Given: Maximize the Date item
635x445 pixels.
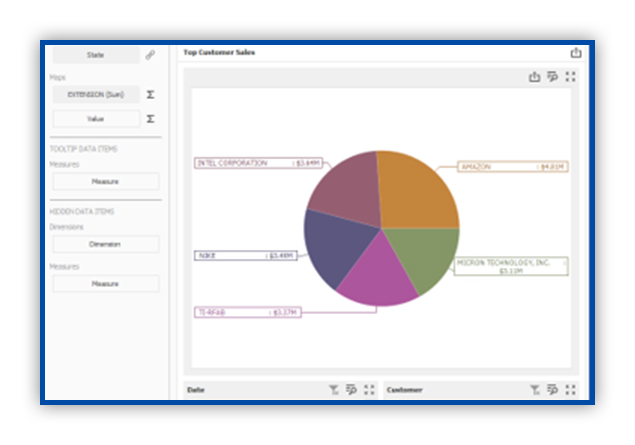Looking at the screenshot, I should click(x=369, y=390).
